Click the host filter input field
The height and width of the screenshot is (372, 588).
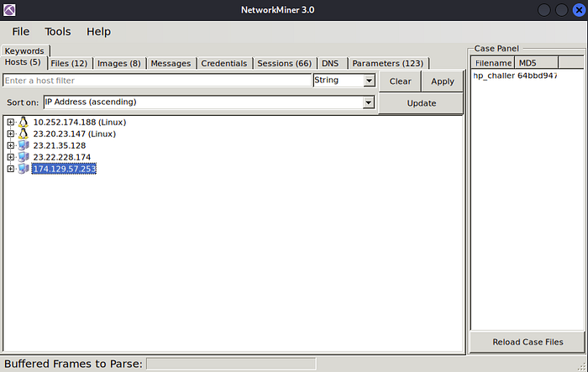coord(157,81)
